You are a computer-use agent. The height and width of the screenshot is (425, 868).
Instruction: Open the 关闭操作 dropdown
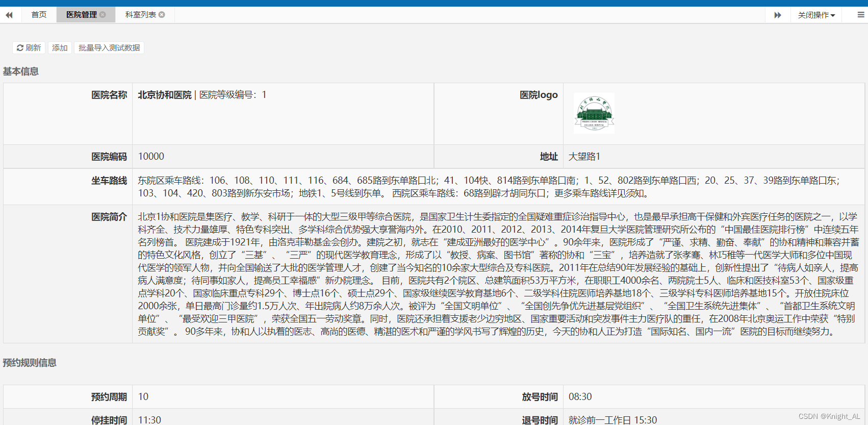(x=816, y=15)
